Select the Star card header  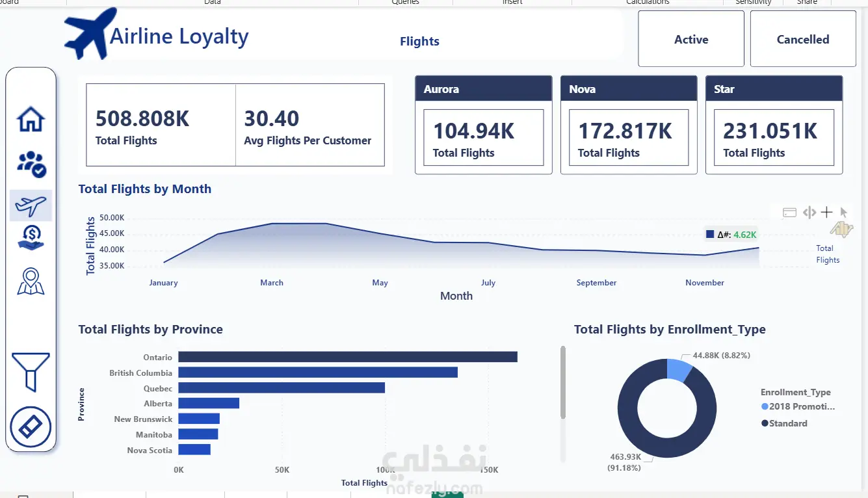(774, 89)
